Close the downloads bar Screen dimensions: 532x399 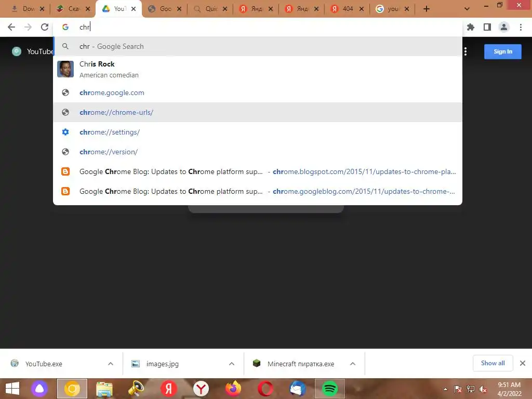523,363
